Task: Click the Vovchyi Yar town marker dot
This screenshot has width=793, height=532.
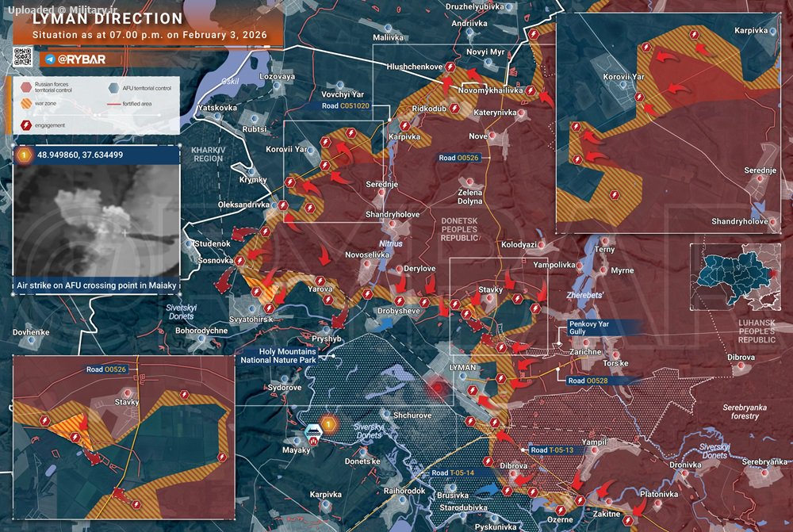Action: point(340,86)
